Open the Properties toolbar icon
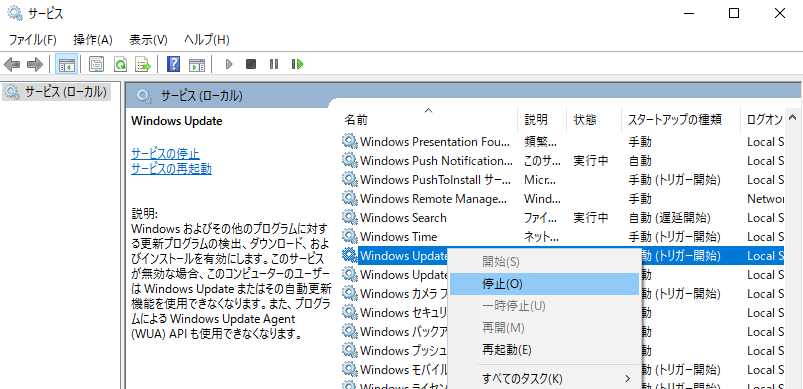The height and width of the screenshot is (389, 803). click(x=96, y=64)
